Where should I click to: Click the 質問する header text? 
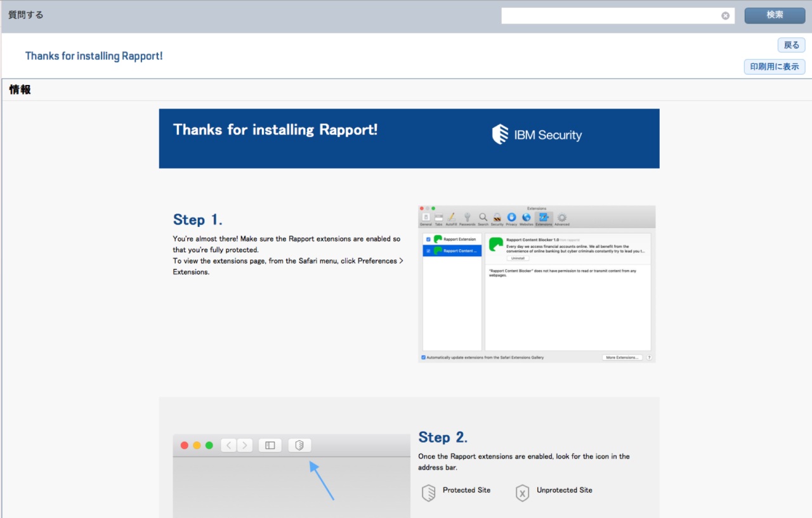click(x=26, y=15)
